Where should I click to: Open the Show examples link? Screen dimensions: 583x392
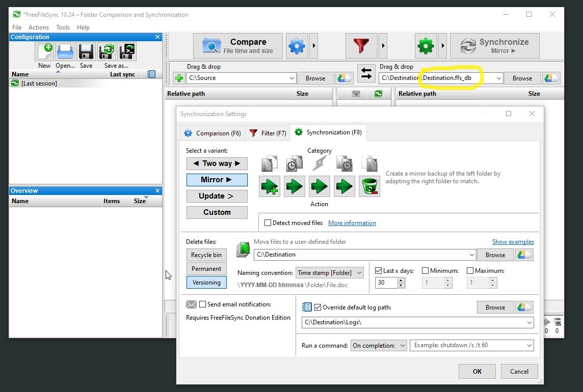513,242
